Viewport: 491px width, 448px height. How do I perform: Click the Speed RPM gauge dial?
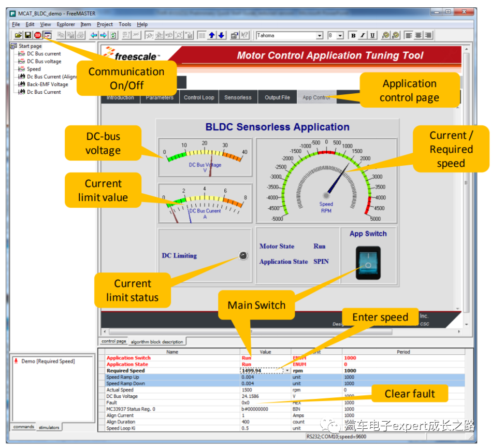click(326, 180)
